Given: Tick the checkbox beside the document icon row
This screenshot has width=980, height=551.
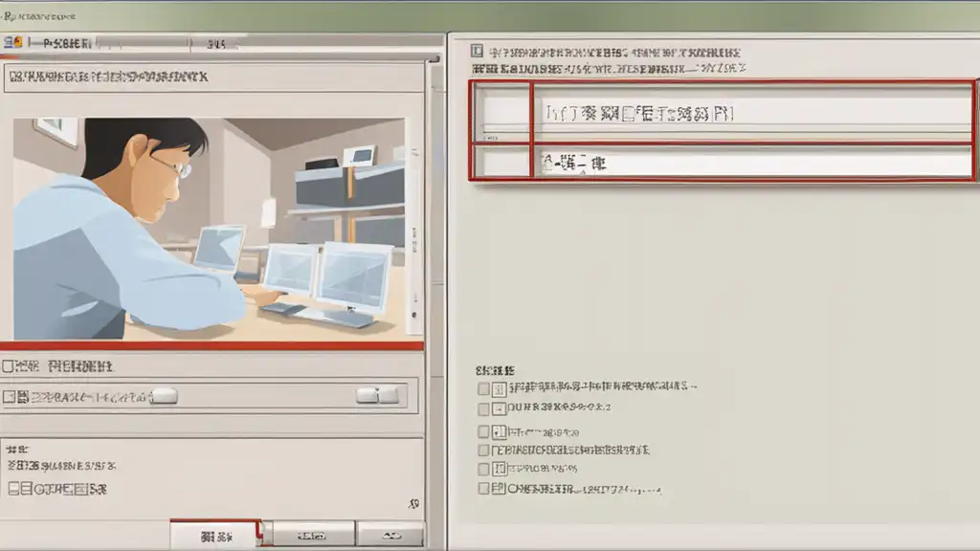Looking at the screenshot, I should pyautogui.click(x=8, y=397).
